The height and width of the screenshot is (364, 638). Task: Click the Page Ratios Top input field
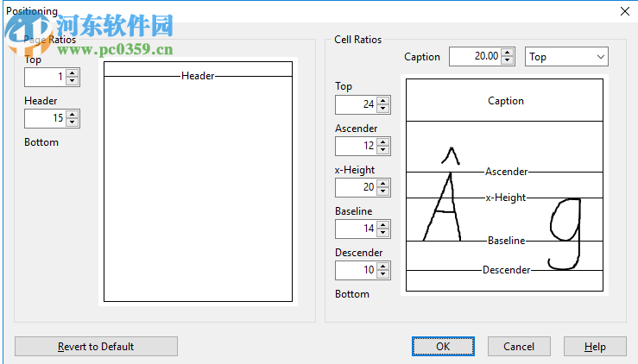[x=46, y=77]
